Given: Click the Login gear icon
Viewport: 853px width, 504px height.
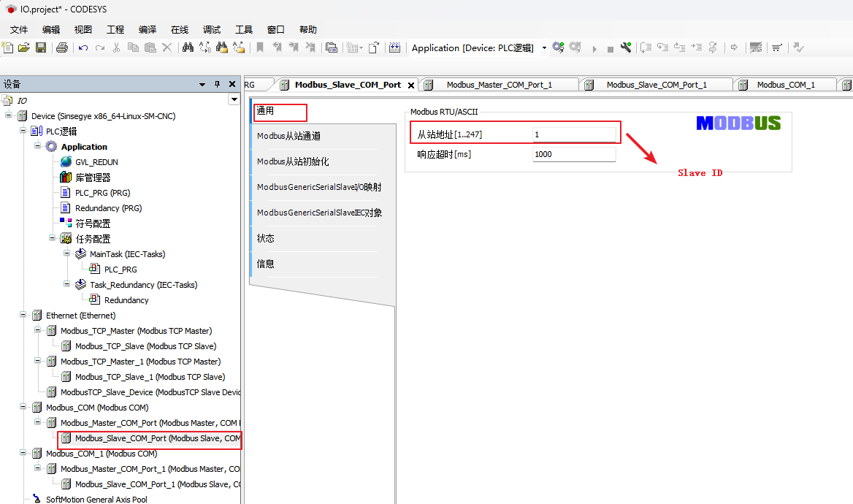Looking at the screenshot, I should tap(558, 47).
